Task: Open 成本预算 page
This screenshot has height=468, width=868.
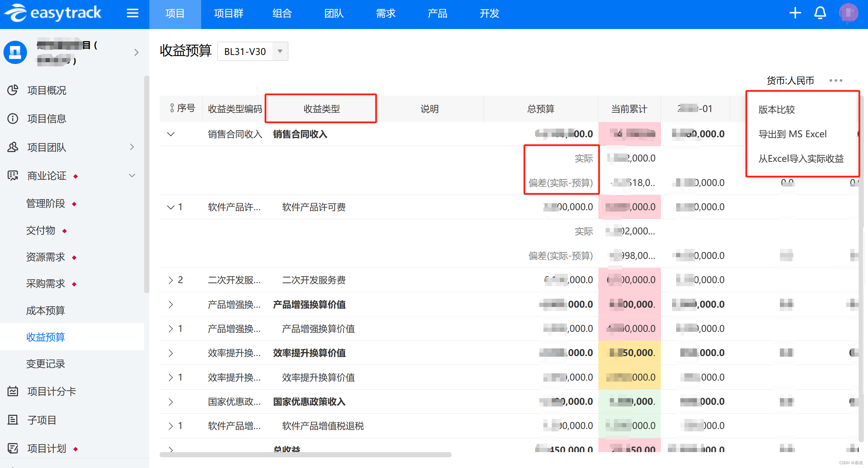Action: tap(46, 310)
